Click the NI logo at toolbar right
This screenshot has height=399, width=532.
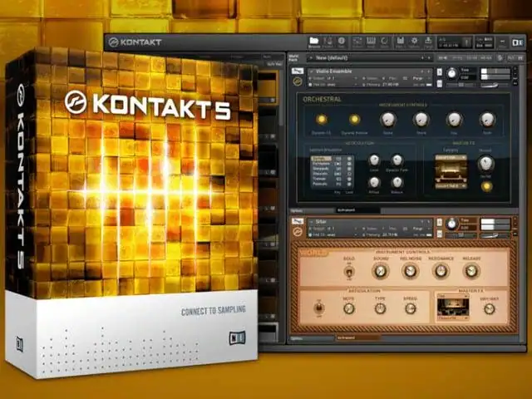pos(517,42)
